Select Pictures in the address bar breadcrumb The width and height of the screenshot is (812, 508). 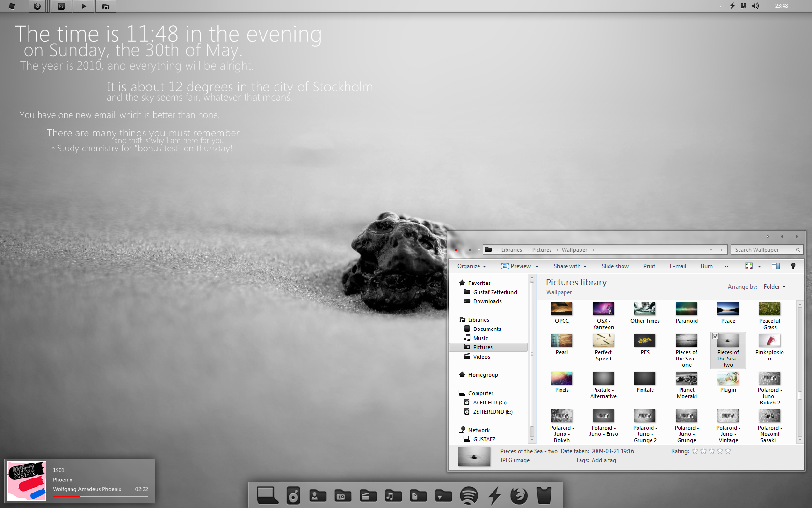point(542,250)
